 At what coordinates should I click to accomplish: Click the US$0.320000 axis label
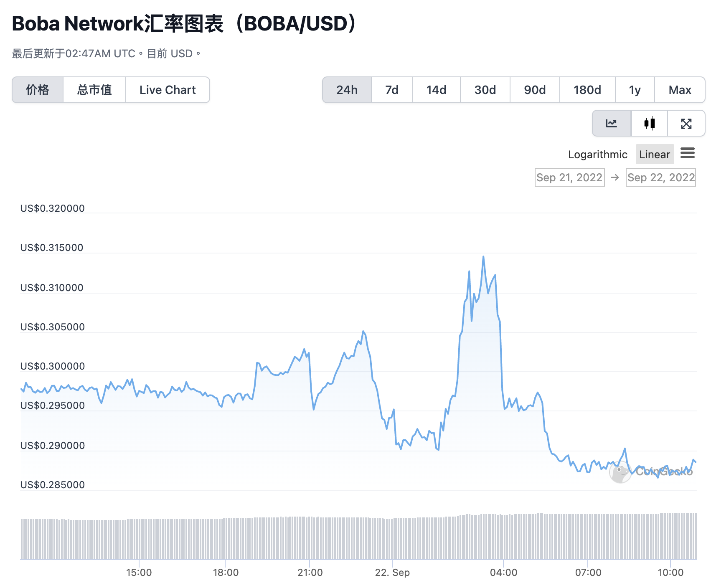[53, 208]
